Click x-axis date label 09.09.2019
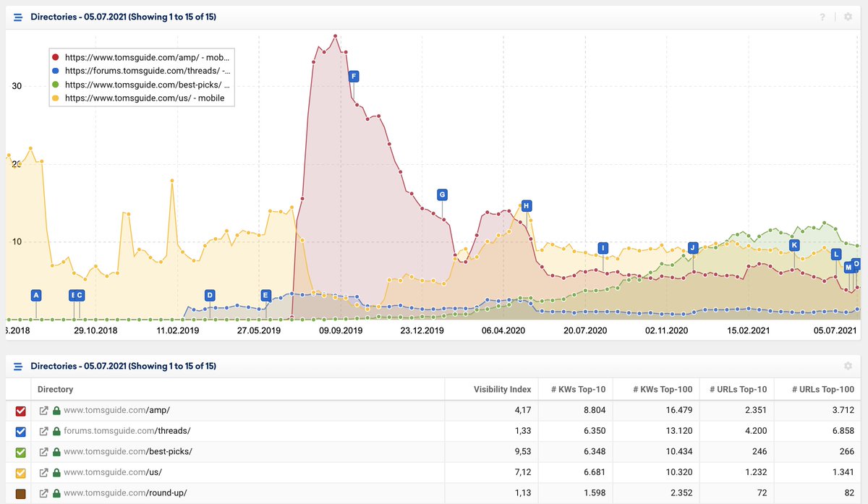This screenshot has width=868, height=504. [341, 330]
